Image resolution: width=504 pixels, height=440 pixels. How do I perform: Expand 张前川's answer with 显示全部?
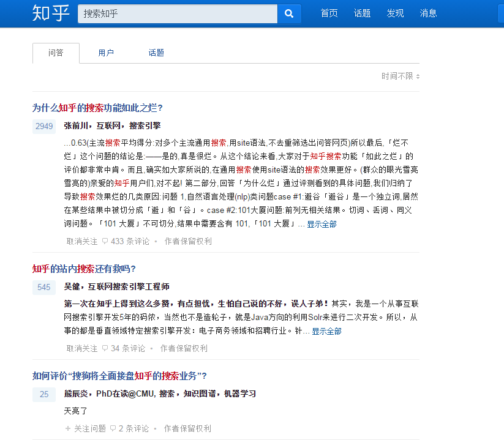point(322,224)
